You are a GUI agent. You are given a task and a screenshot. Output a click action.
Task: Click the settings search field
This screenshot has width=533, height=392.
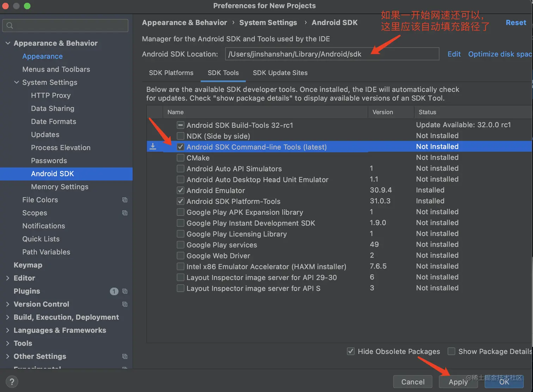[65, 25]
